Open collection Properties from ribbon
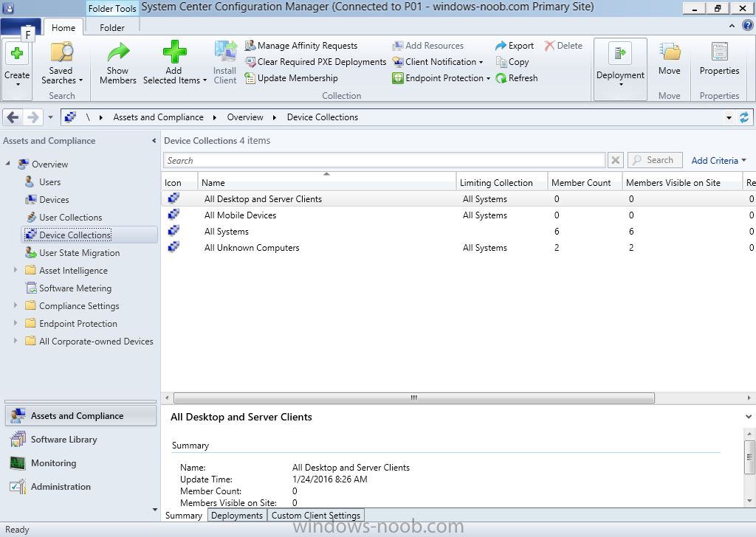This screenshot has width=756, height=537. click(719, 59)
